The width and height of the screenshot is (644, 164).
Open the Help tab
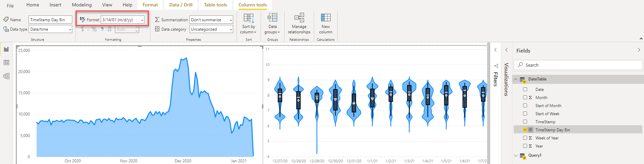point(127,5)
